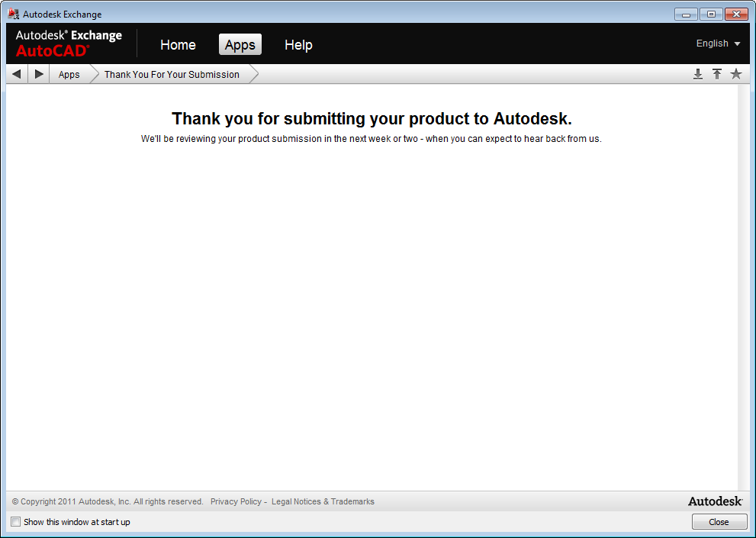The width and height of the screenshot is (756, 538).
Task: Click the title bar application icon
Action: pos(13,14)
